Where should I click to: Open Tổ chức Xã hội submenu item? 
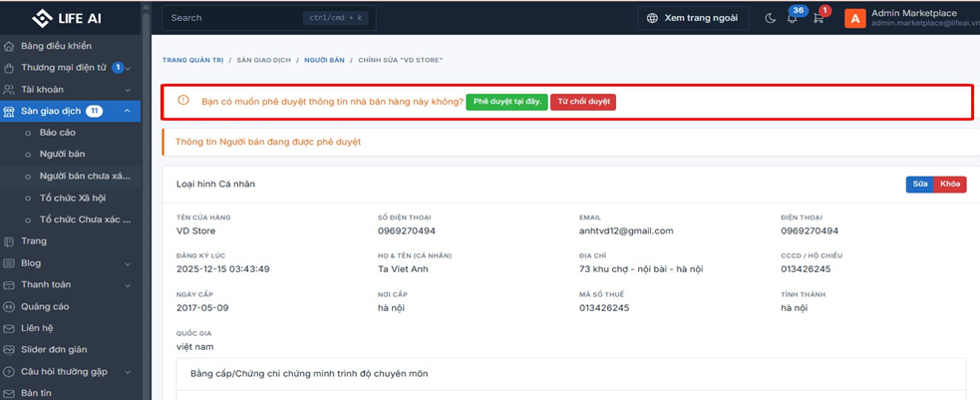tap(71, 199)
